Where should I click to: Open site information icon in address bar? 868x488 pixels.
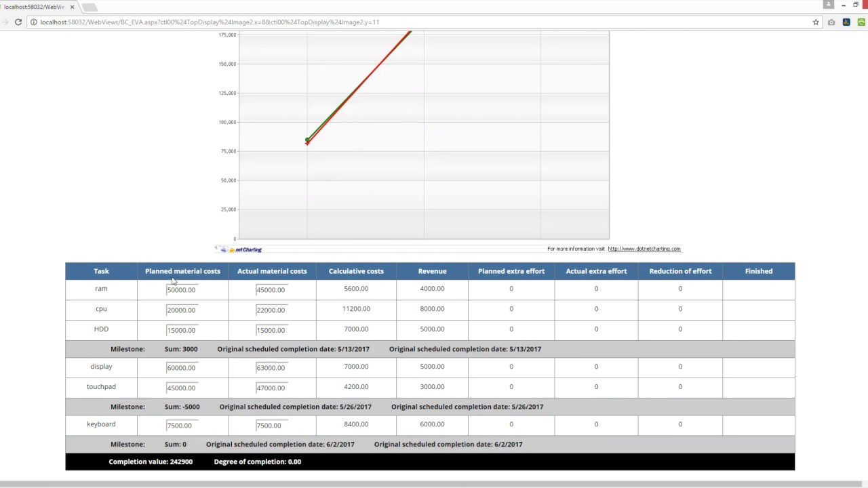(x=33, y=22)
